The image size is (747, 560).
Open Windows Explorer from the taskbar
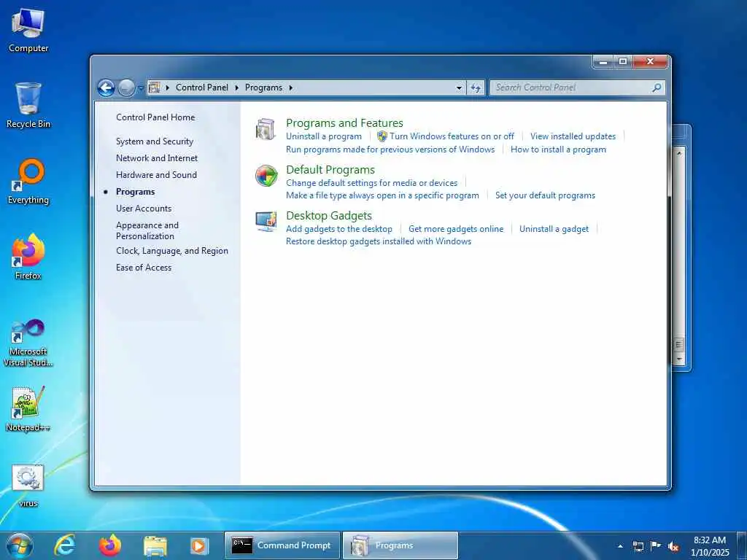155,546
